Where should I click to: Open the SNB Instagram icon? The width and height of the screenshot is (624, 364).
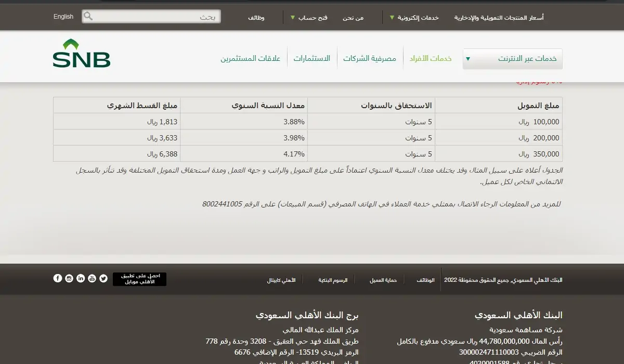click(x=69, y=278)
